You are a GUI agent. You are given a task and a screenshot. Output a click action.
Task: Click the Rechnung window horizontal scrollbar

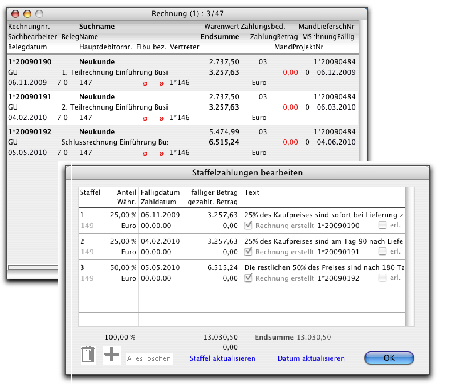pos(33,267)
